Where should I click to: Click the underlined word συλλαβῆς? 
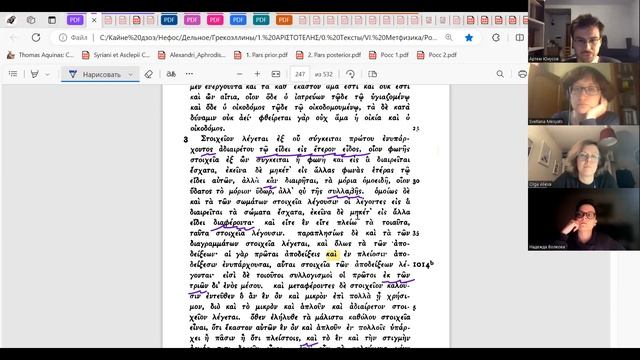[345, 191]
